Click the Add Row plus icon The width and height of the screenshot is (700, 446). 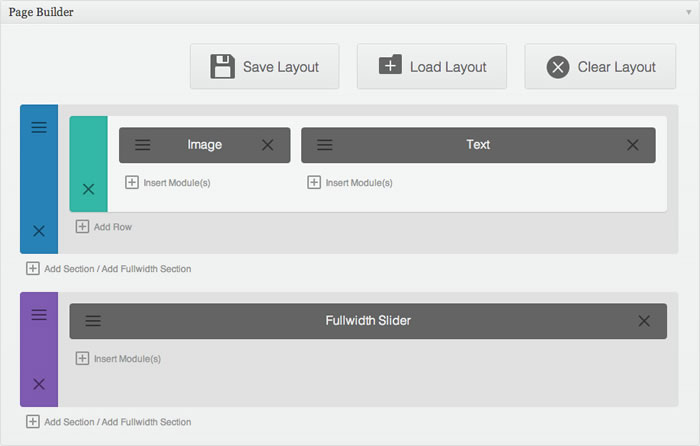82,226
